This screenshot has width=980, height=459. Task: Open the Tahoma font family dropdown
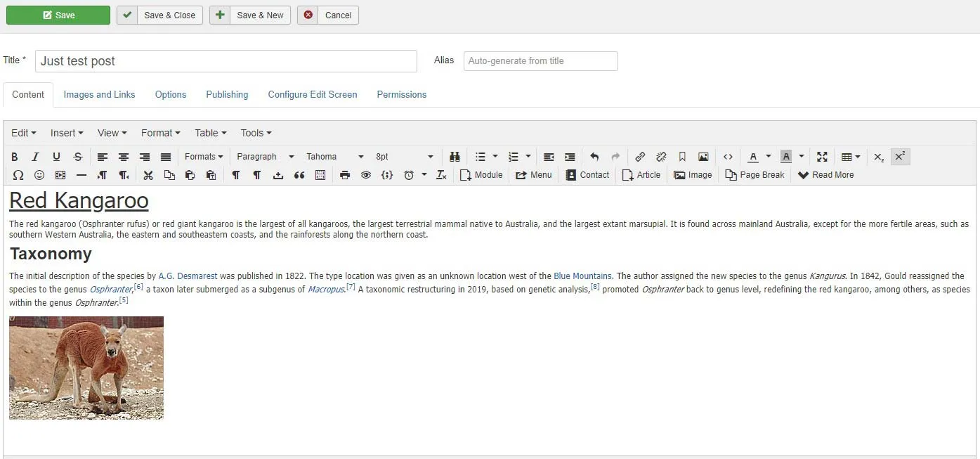335,156
